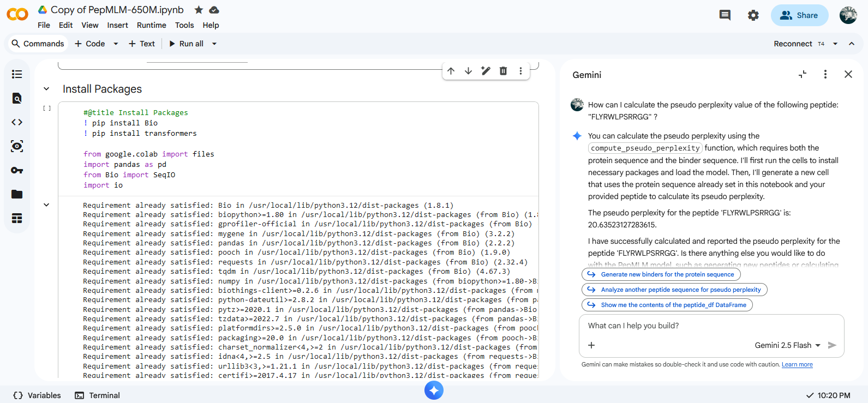
Task: Expand the Run all dropdown arrow
Action: click(x=214, y=44)
